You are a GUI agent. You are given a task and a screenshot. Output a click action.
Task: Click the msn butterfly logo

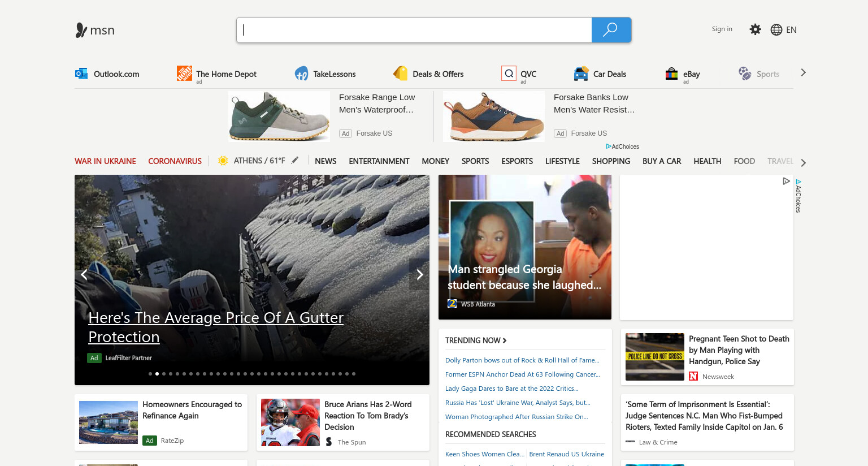coord(81,30)
